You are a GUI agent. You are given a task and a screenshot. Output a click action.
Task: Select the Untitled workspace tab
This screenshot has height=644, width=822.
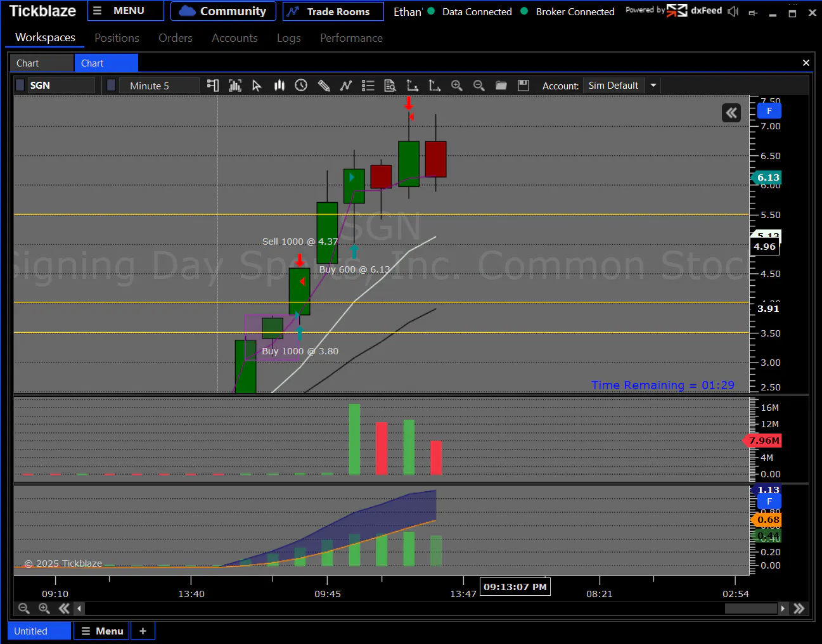coord(39,631)
